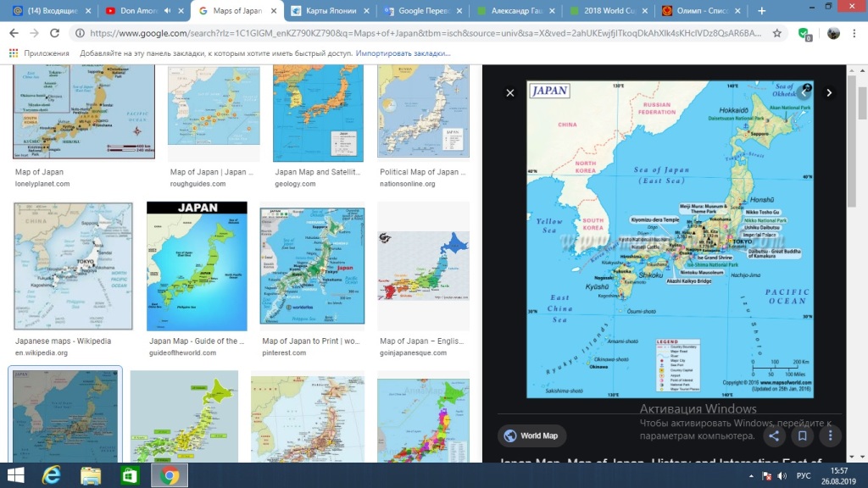Image resolution: width=868 pixels, height=488 pixels.
Task: Open the Geology.com Japan map thumbnail
Action: pyautogui.click(x=319, y=113)
